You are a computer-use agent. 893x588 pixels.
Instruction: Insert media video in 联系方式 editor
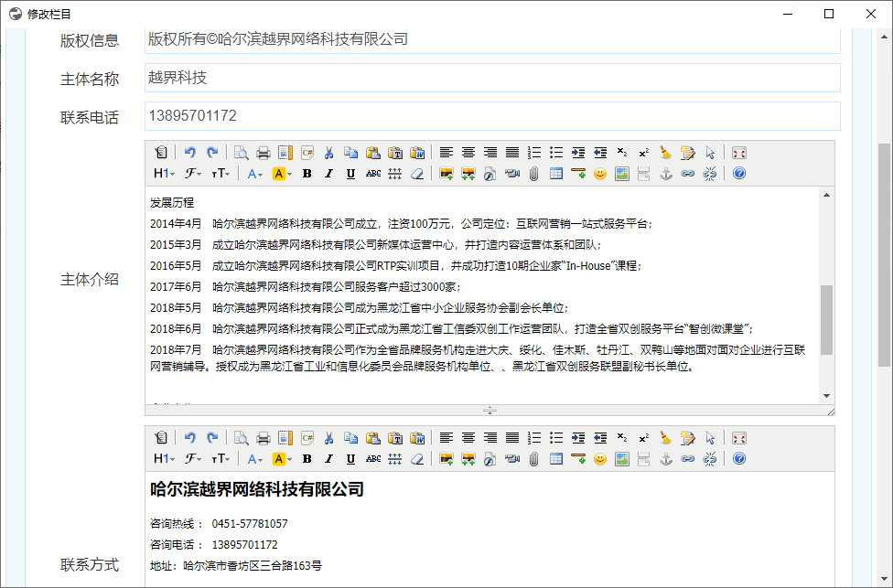pyautogui.click(x=512, y=459)
